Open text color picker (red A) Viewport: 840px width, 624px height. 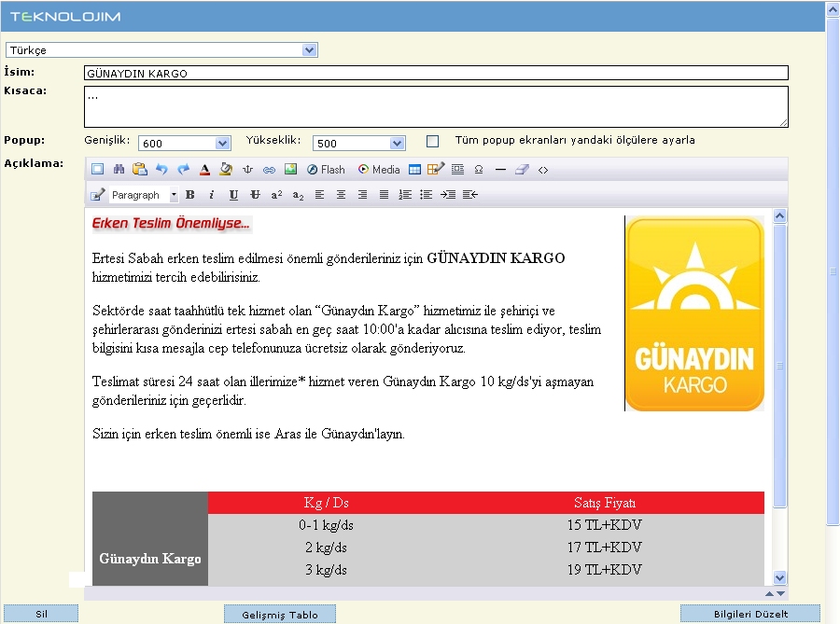point(204,170)
